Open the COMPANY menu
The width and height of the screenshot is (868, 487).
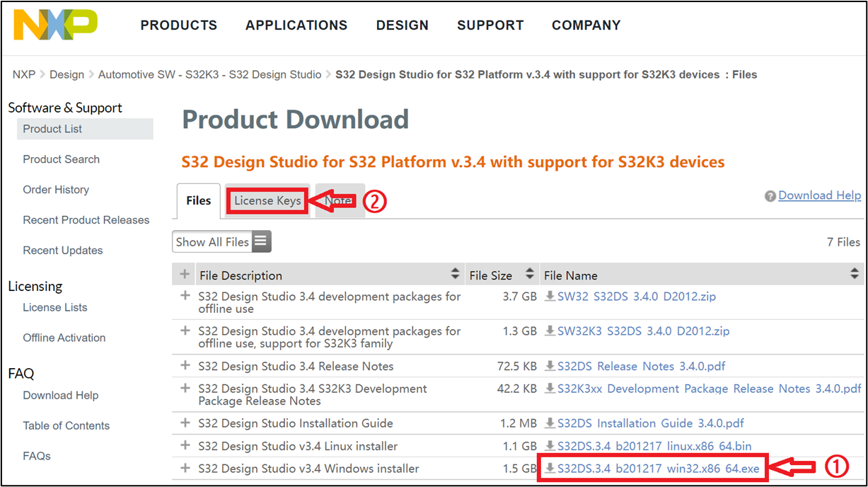click(586, 25)
